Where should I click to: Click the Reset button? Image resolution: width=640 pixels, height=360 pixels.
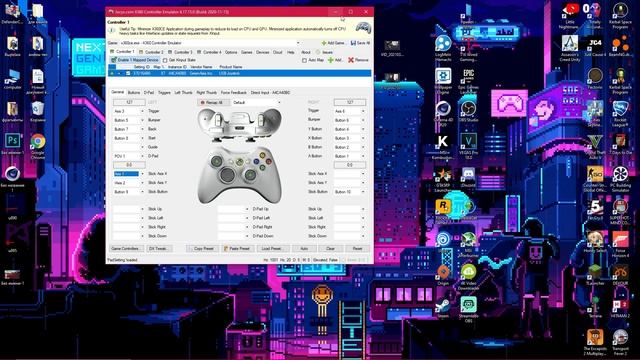click(357, 248)
